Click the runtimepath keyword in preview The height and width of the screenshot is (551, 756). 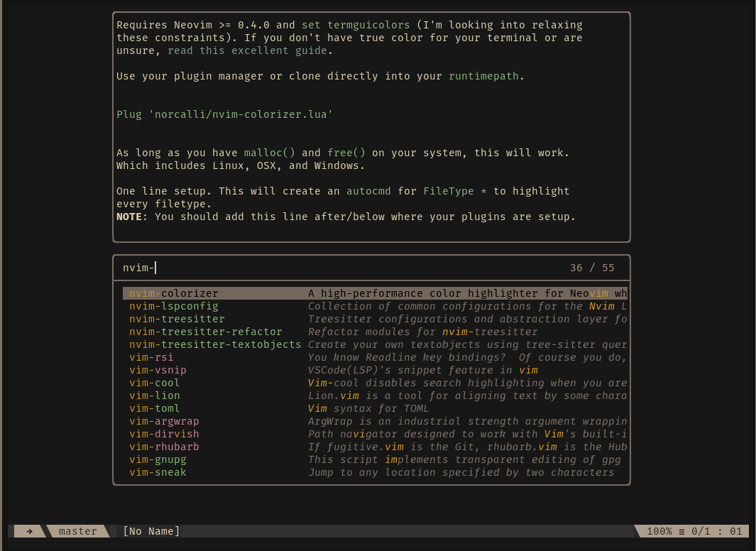pyautogui.click(x=483, y=76)
